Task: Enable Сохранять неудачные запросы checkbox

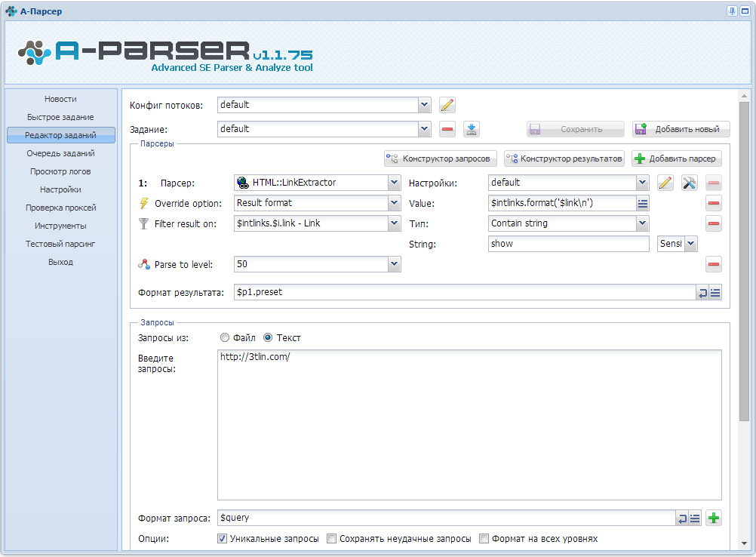Action: pos(332,539)
